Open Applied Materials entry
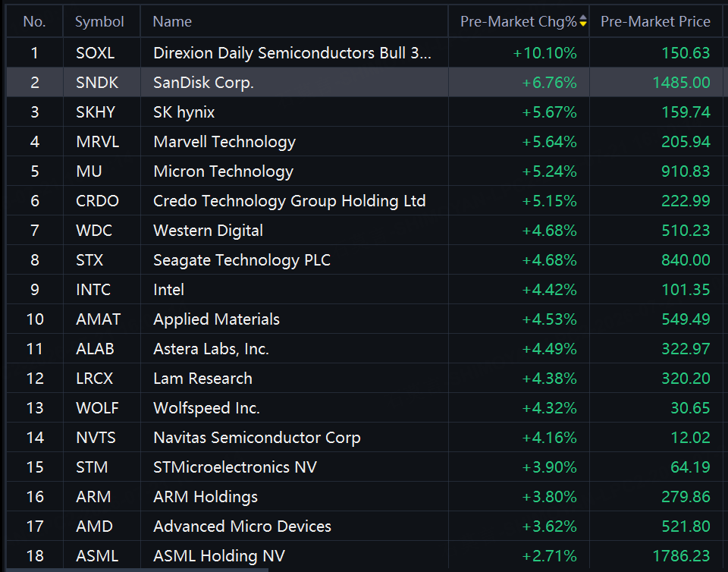728x572 pixels. point(365,319)
